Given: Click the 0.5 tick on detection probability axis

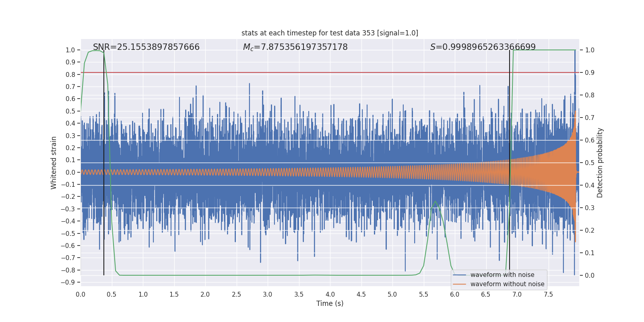Looking at the screenshot, I should click(589, 163).
